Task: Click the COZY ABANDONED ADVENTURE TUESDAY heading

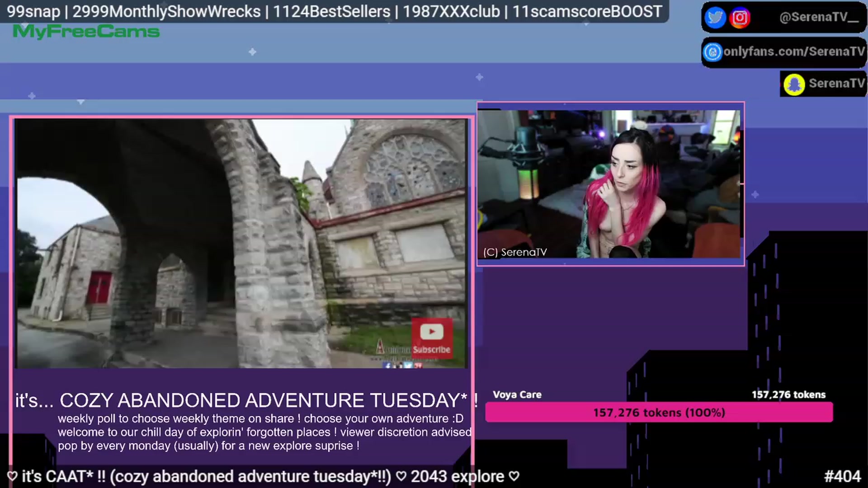Action: pos(264,400)
